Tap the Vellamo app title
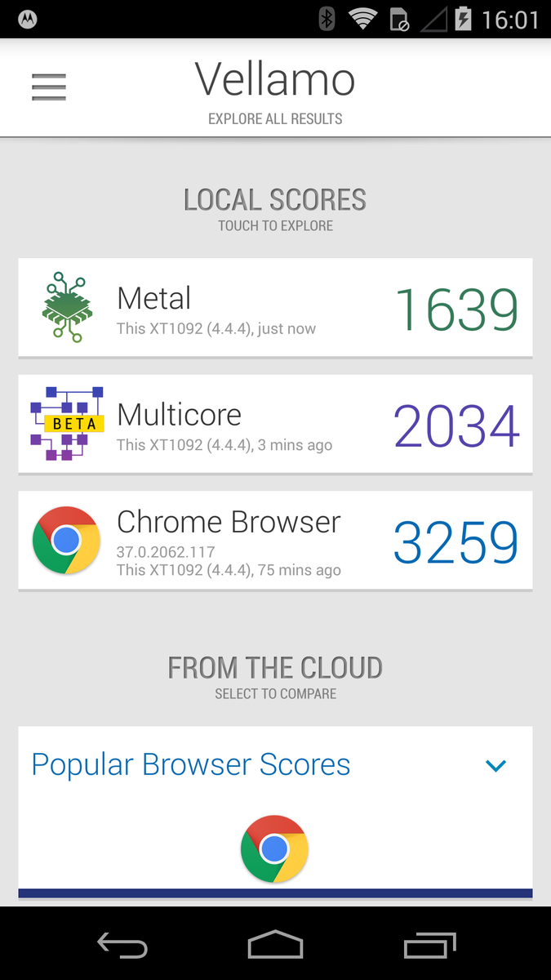Viewport: 551px width, 980px height. coord(275,80)
